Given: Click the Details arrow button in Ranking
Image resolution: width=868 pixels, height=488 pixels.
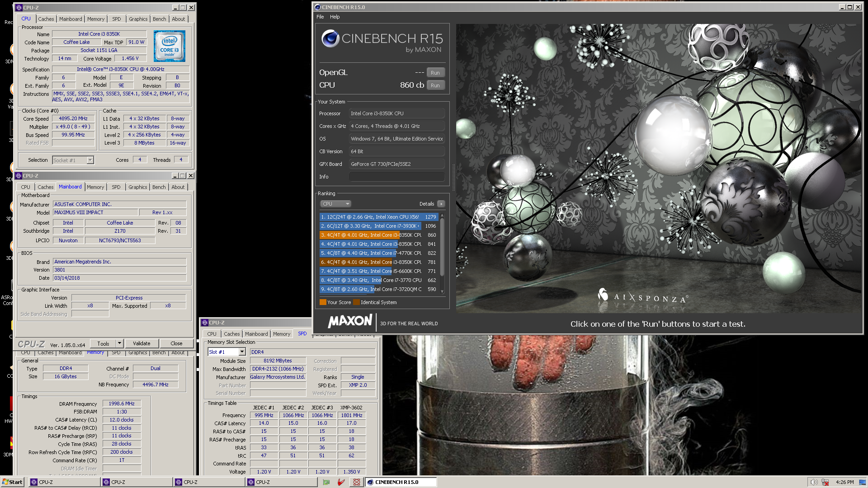Looking at the screenshot, I should 441,204.
